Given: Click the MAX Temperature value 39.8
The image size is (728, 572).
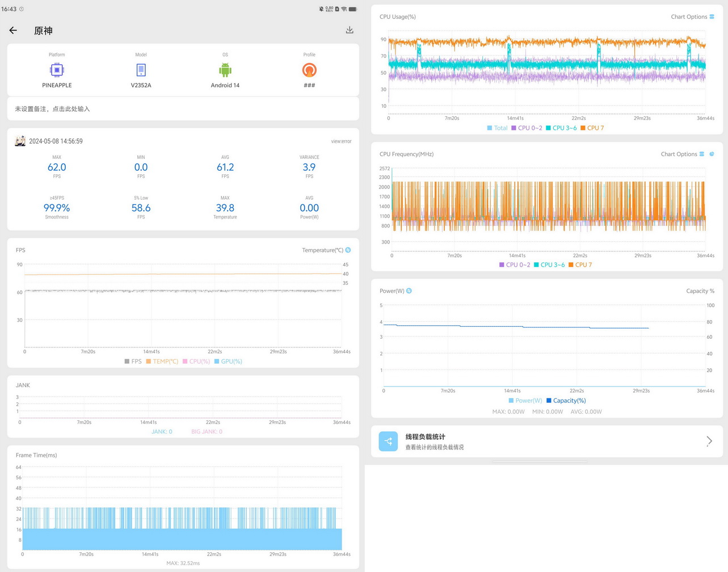Looking at the screenshot, I should click(225, 208).
